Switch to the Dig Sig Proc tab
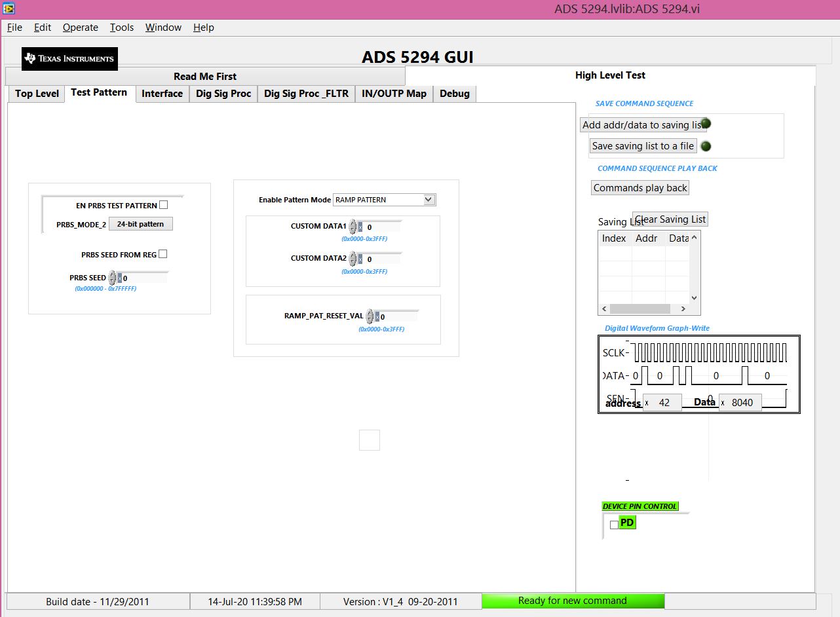The height and width of the screenshot is (617, 840). (223, 94)
